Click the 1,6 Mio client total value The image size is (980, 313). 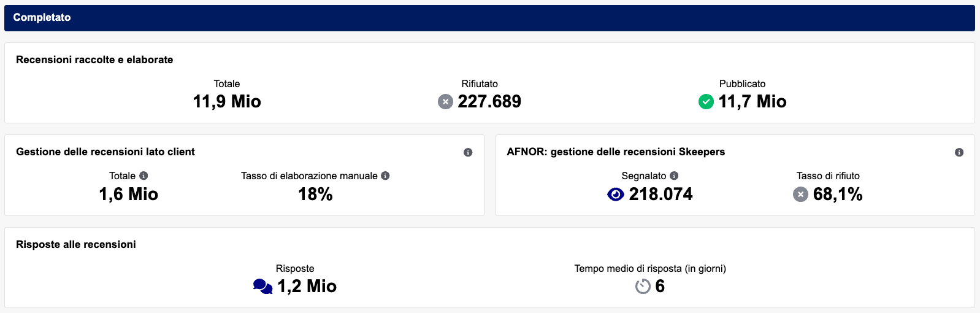129,195
